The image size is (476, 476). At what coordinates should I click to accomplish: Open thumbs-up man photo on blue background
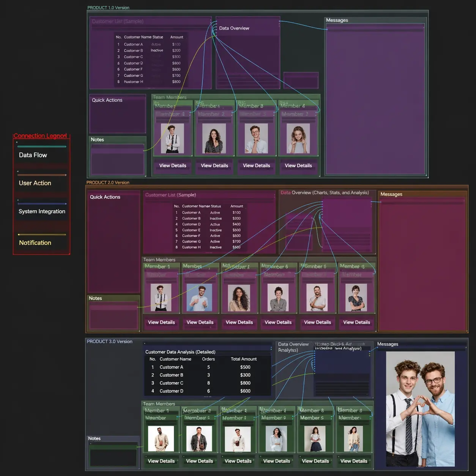200,298
